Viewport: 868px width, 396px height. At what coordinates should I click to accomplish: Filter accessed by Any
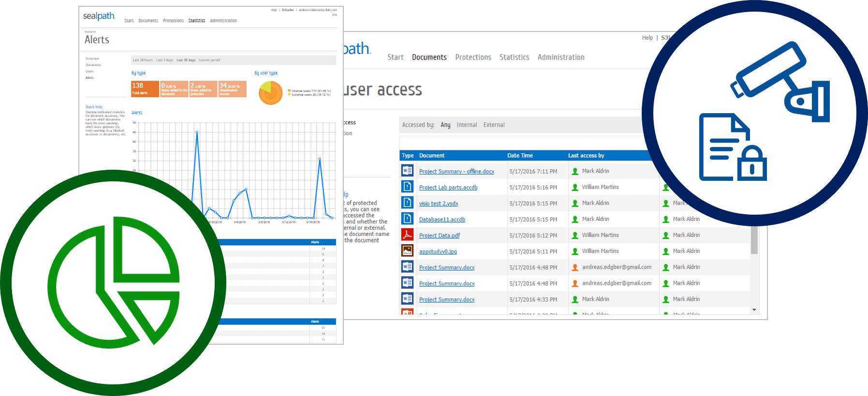(x=445, y=125)
